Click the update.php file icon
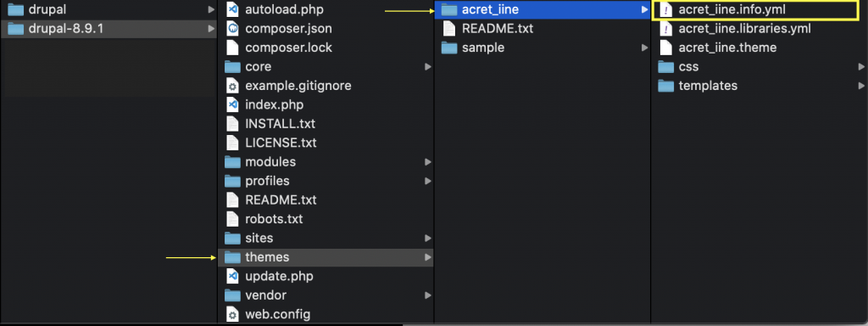868x326 pixels. (232, 276)
